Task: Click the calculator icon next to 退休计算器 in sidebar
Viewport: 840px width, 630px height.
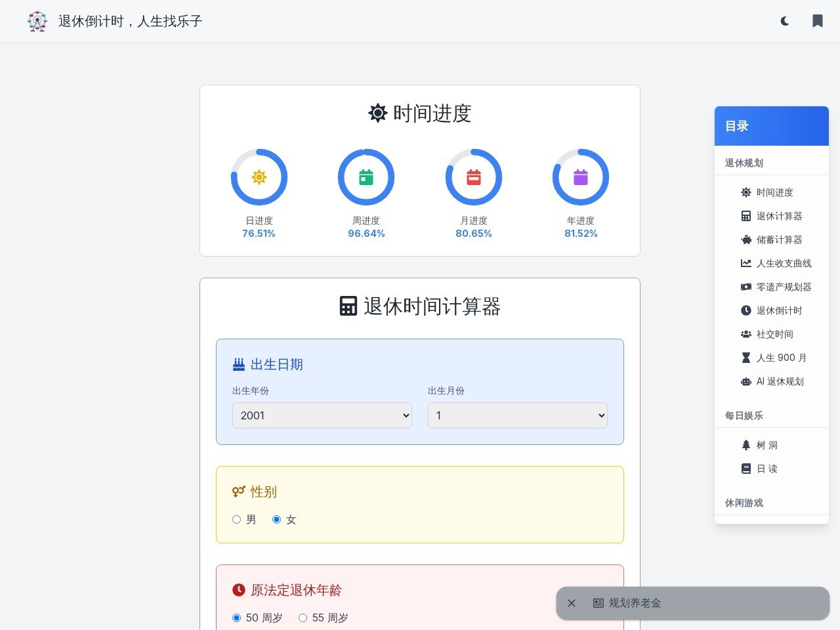Action: coord(746,216)
